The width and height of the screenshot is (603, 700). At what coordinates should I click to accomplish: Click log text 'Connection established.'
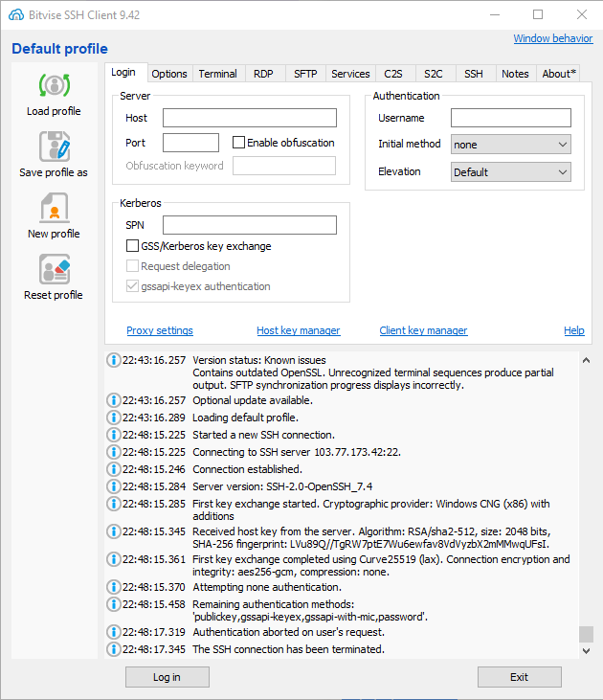coord(247,469)
